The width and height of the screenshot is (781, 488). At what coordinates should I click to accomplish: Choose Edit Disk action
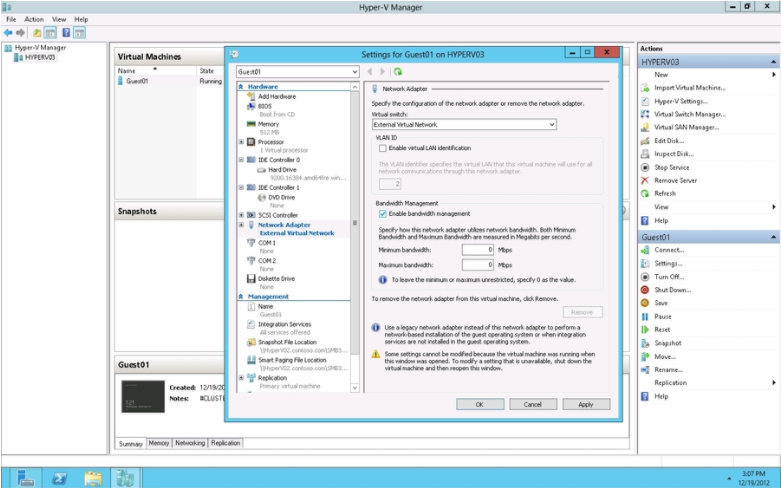click(x=668, y=141)
